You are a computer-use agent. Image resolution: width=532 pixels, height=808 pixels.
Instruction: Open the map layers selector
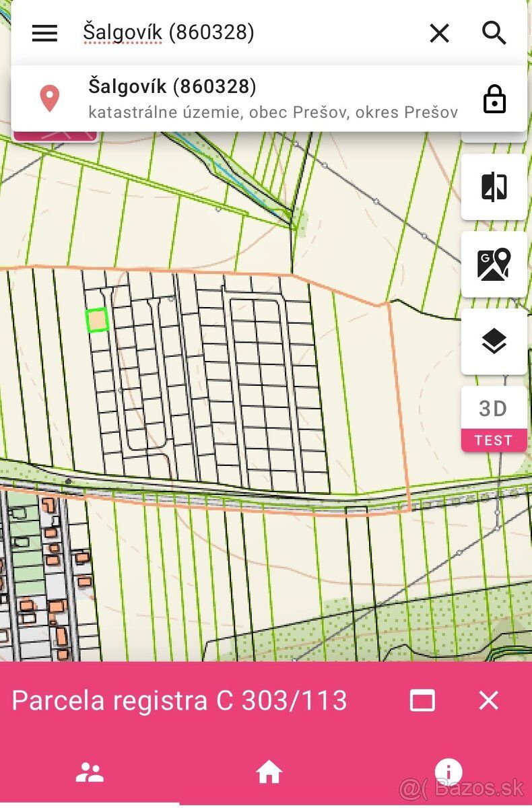494,341
